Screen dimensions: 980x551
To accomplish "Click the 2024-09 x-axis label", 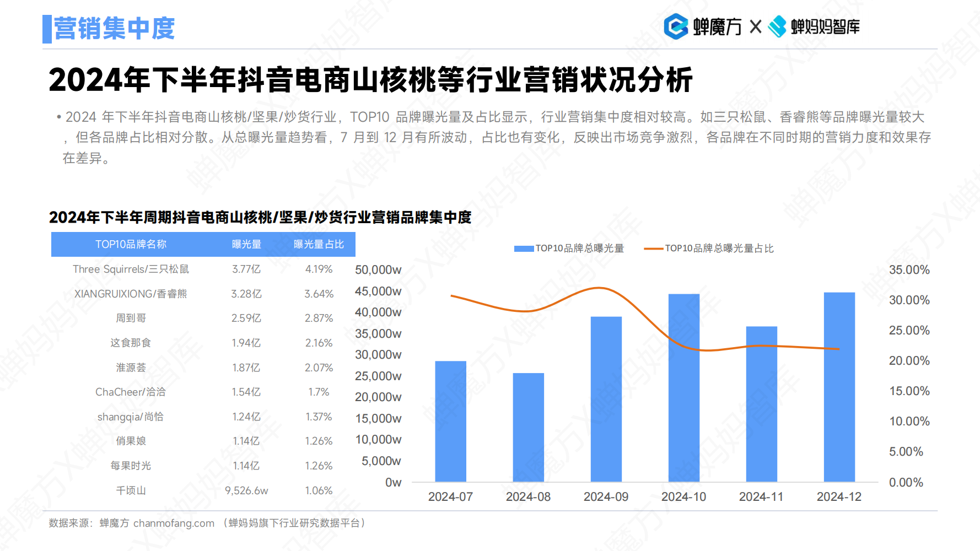I will click(x=606, y=496).
